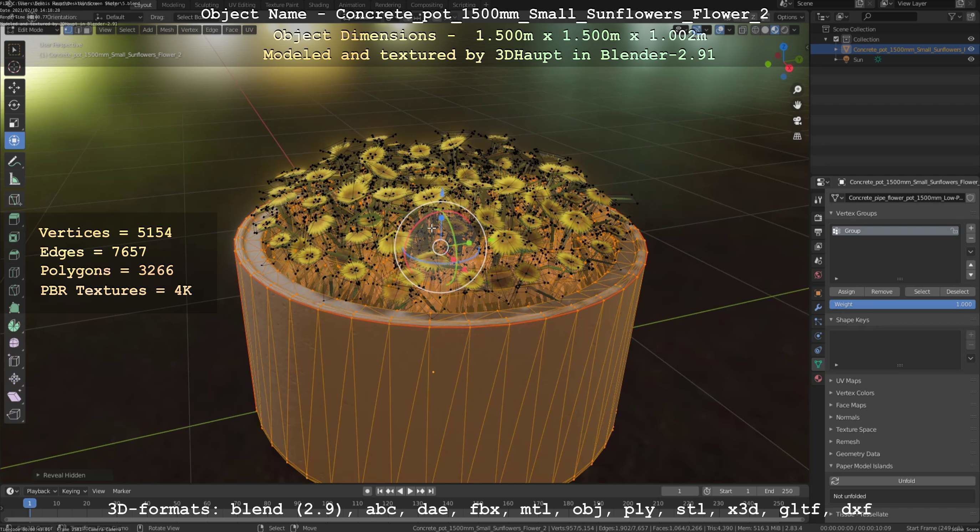Select the Annotate pencil tool

(15, 162)
